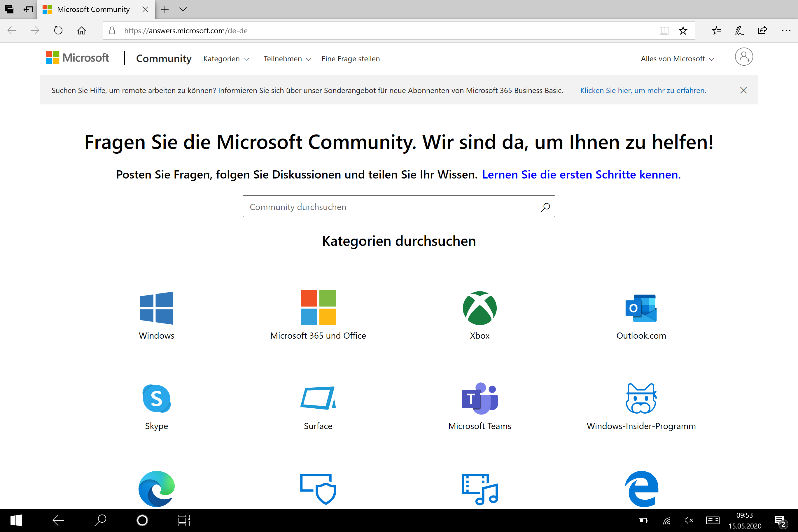The image size is (798, 532).
Task: Set tabs aside icon in tab bar
Action: point(28,9)
